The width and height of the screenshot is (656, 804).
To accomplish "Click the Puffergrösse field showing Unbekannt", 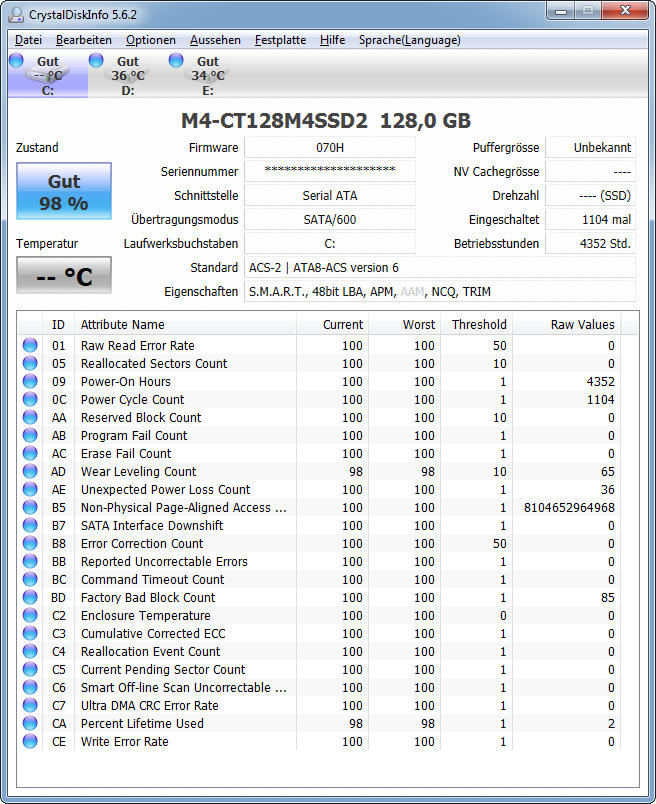I will point(590,147).
